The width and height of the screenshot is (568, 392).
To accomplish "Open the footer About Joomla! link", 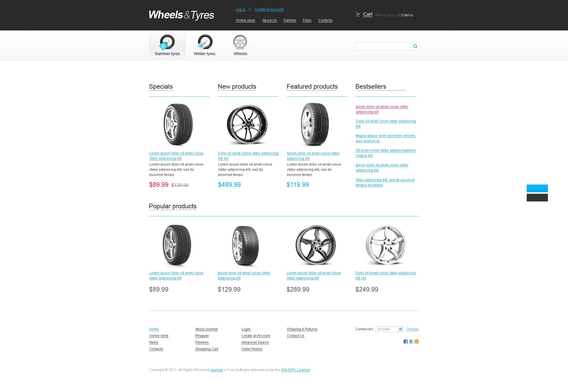I will pos(207,329).
